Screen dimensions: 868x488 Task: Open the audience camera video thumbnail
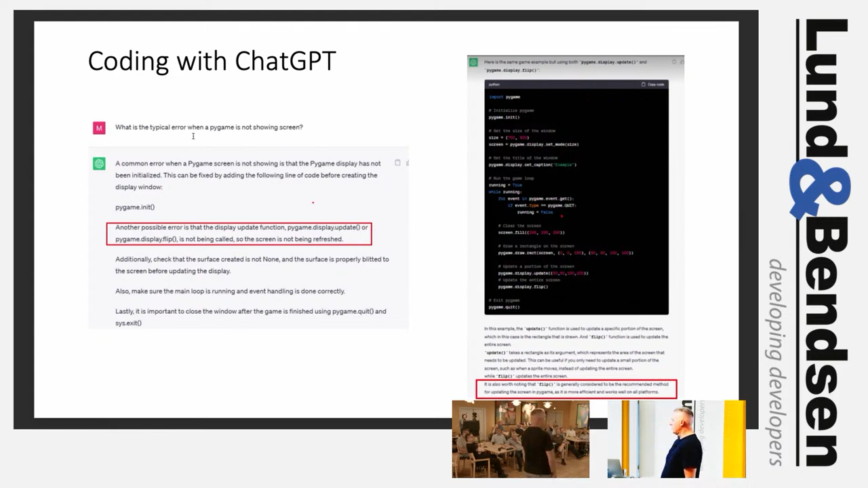[x=521, y=439]
